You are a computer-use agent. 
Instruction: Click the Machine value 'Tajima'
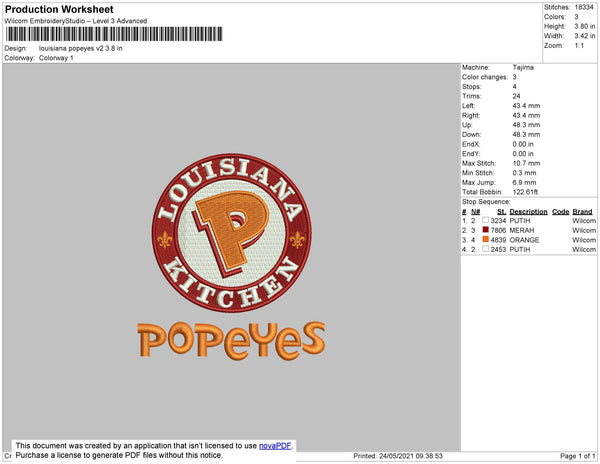pos(523,67)
